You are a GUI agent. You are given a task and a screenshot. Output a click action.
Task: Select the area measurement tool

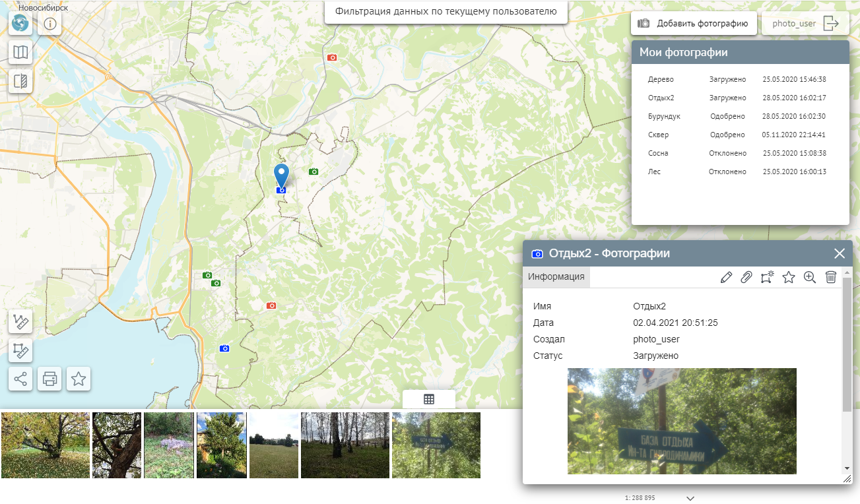click(20, 350)
